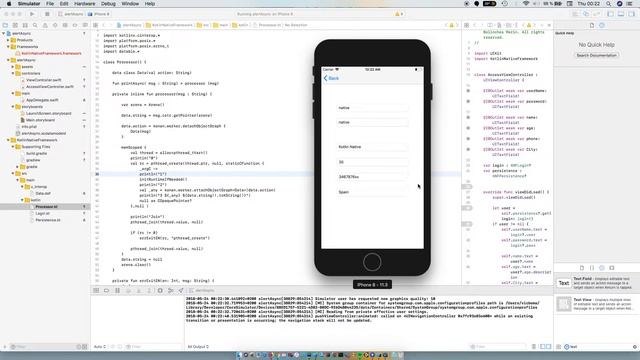Click the simulate location arrow icon

pyautogui.click(x=181, y=291)
